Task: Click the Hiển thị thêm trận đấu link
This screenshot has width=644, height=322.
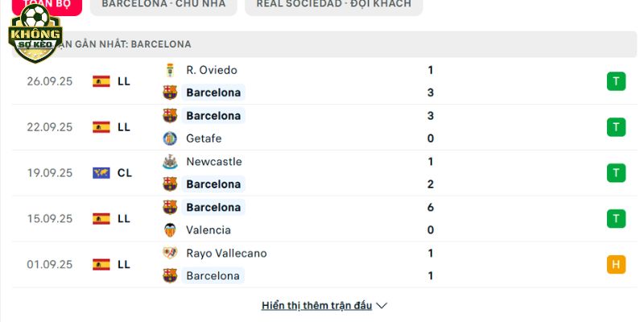Action: [316, 306]
